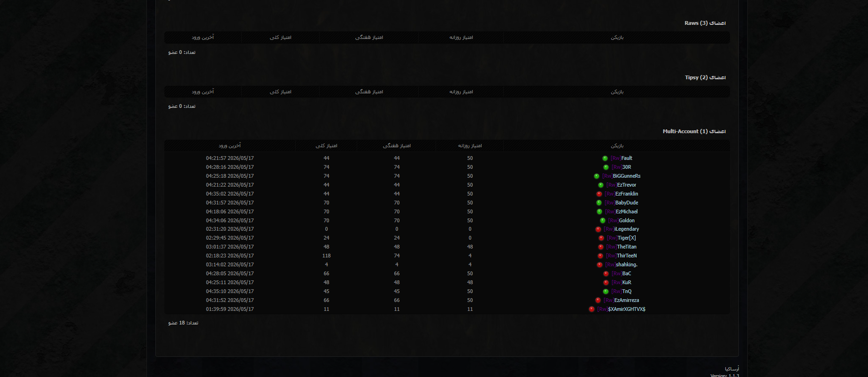Screen dimensions: 868x377
Task: Click the red status dot beside EzFranklin
Action: pyautogui.click(x=599, y=194)
